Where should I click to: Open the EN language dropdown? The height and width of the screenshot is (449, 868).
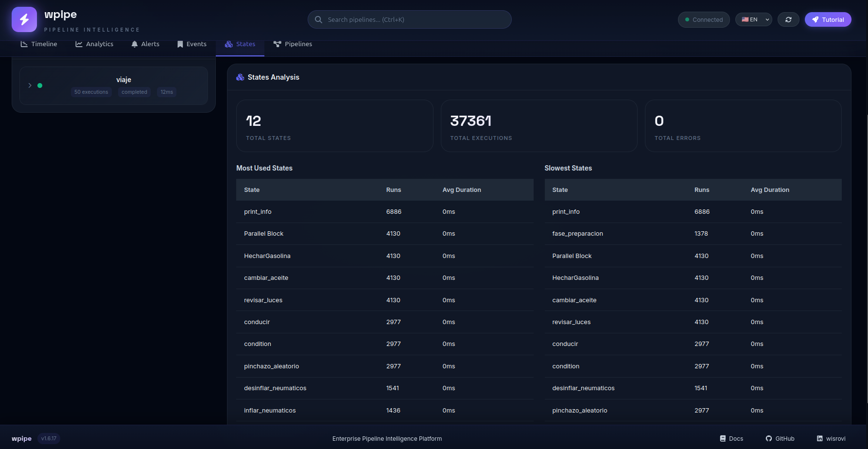point(753,19)
